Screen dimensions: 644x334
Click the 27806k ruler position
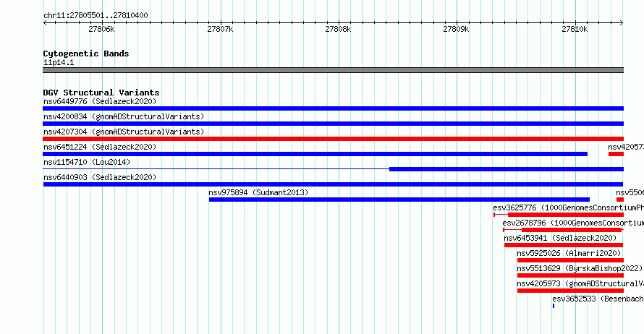101,29
